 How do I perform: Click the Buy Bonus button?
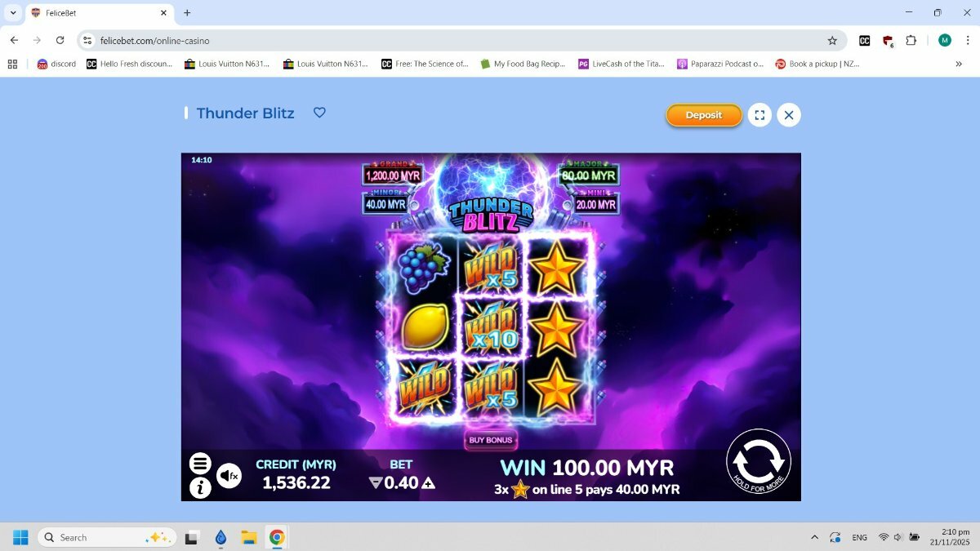pyautogui.click(x=490, y=440)
